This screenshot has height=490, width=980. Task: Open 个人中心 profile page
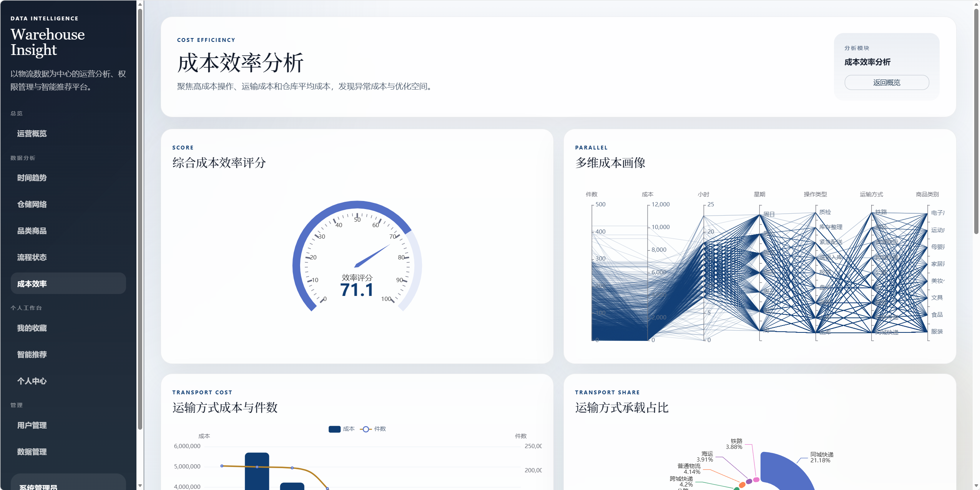pyautogui.click(x=32, y=381)
